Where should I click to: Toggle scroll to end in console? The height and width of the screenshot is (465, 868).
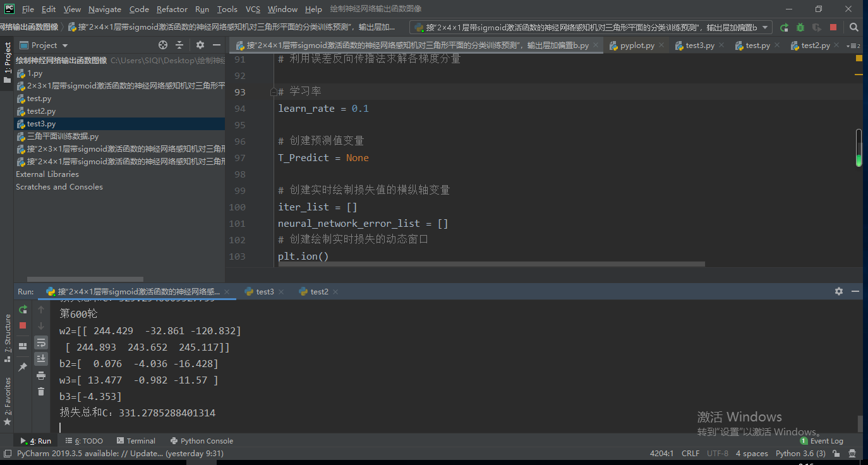click(x=41, y=359)
